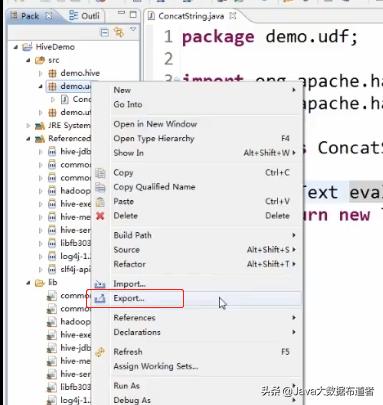The height and width of the screenshot is (405, 383).
Task: Select hive-ser file in lib folder
Action: (x=69, y=374)
